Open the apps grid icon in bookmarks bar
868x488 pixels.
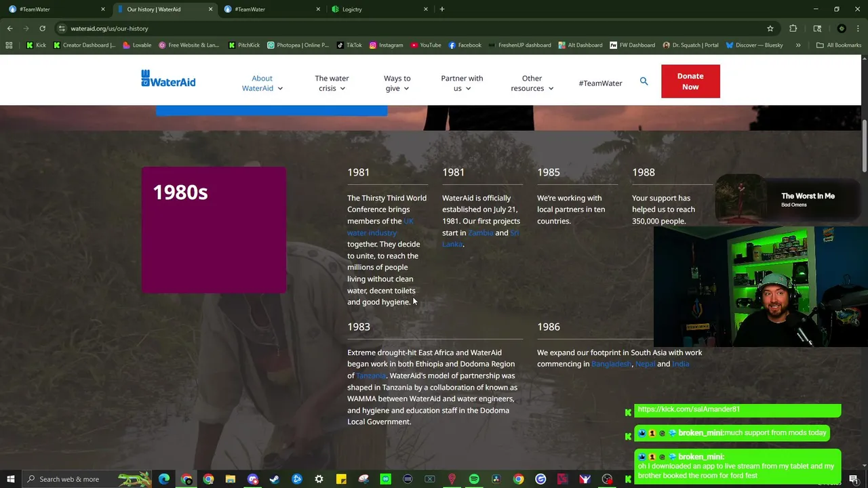(x=9, y=45)
